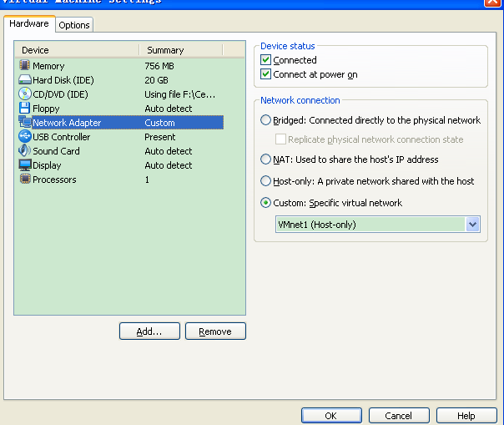Click the Custom summary value
504x425 pixels.
[x=159, y=123]
